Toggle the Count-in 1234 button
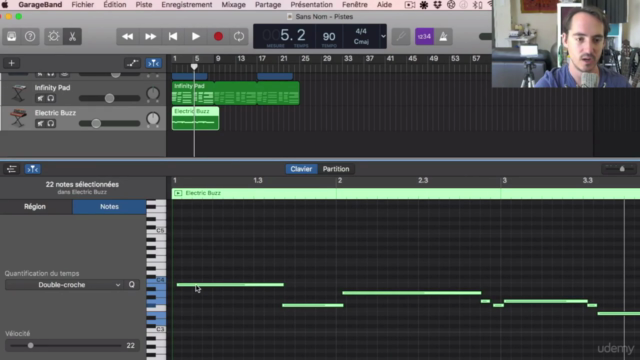 pos(424,36)
